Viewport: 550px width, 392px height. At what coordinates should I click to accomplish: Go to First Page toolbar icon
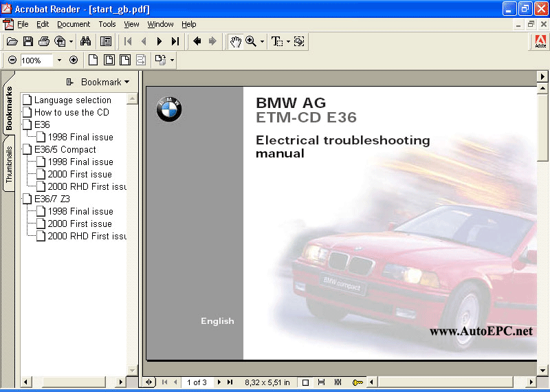pyautogui.click(x=128, y=41)
